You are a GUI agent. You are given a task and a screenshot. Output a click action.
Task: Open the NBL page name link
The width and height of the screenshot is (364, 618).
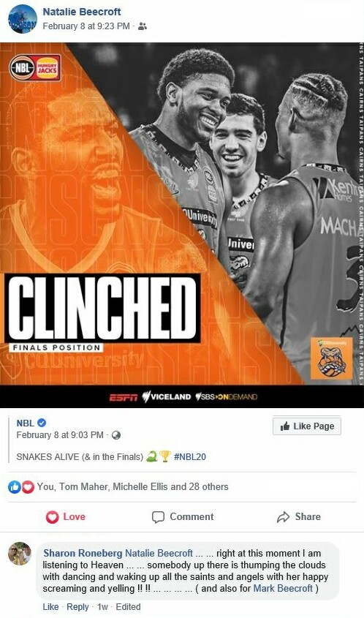pos(25,423)
